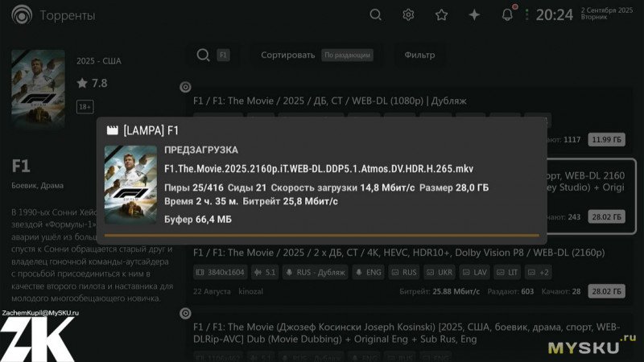644x362 pixels.
Task: Click the 2 Сентября 2025 date
Action: pos(607,10)
